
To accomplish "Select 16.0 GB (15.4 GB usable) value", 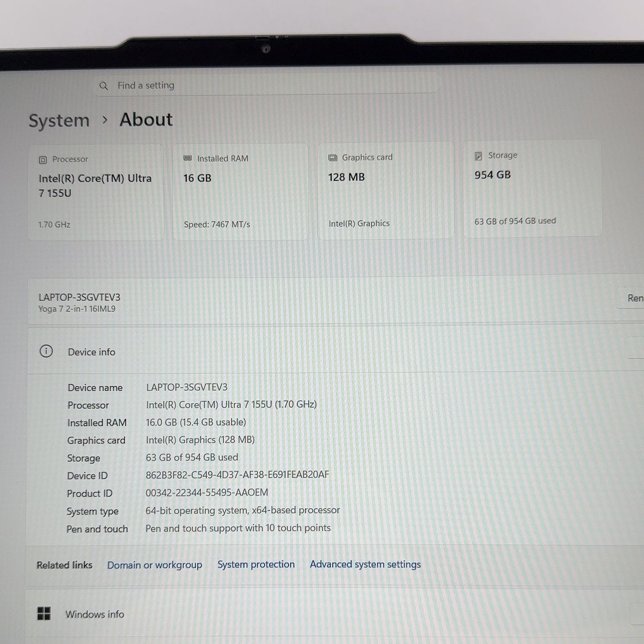I will (196, 422).
